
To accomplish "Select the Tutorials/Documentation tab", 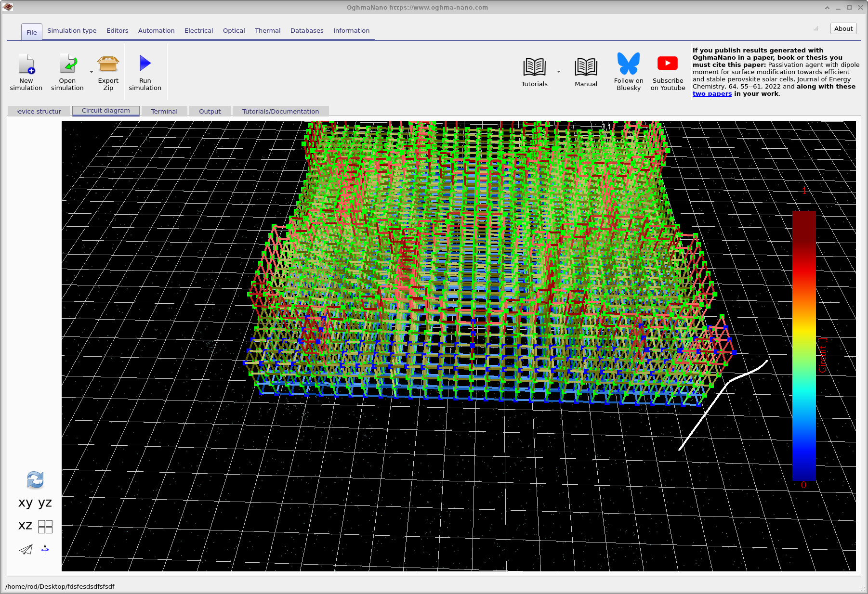I will [x=281, y=111].
